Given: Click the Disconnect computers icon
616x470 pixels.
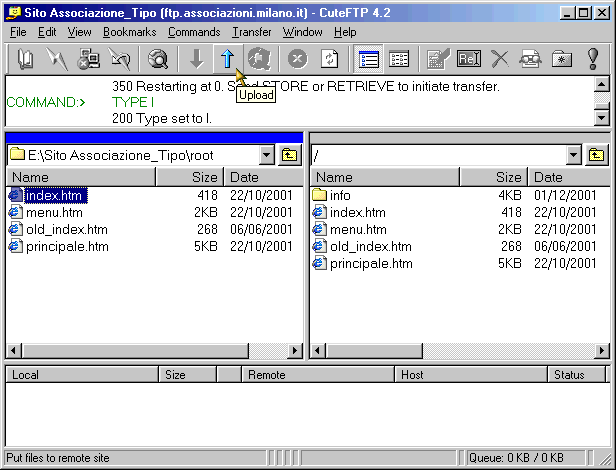Looking at the screenshot, I should pyautogui.click(x=88, y=59).
